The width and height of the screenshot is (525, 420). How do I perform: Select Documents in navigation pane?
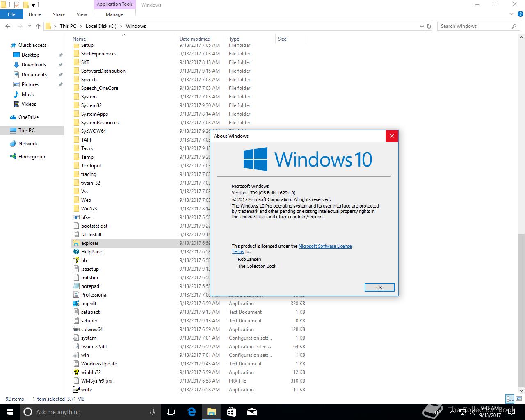[x=34, y=75]
